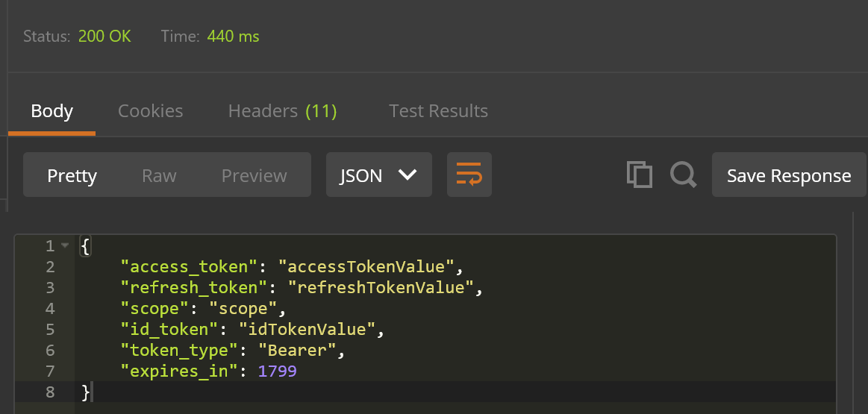
Task: Open search in response body
Action: coord(683,175)
